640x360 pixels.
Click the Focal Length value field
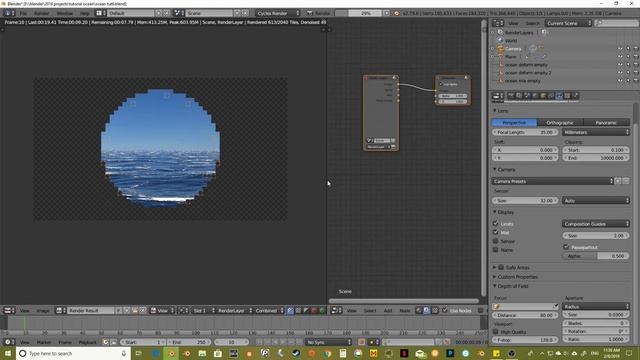pos(525,132)
